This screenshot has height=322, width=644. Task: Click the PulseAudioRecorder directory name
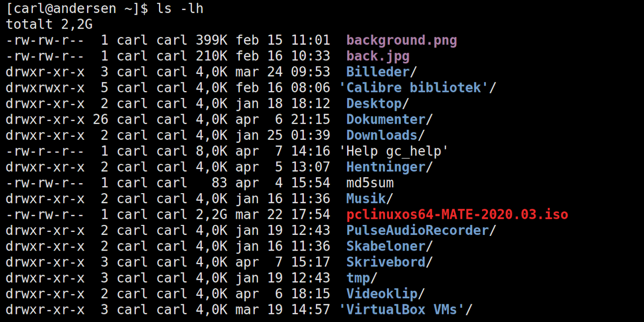click(x=418, y=230)
